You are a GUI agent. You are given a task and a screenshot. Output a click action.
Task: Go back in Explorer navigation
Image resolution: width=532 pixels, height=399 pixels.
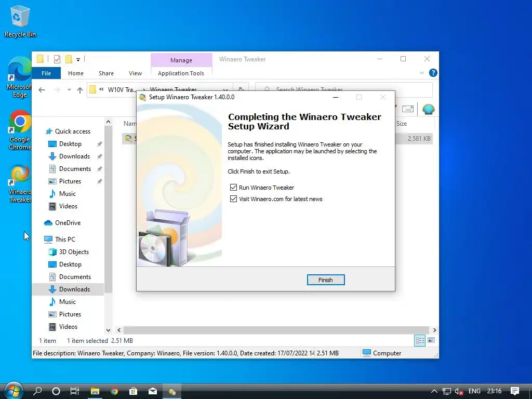pyautogui.click(x=42, y=90)
